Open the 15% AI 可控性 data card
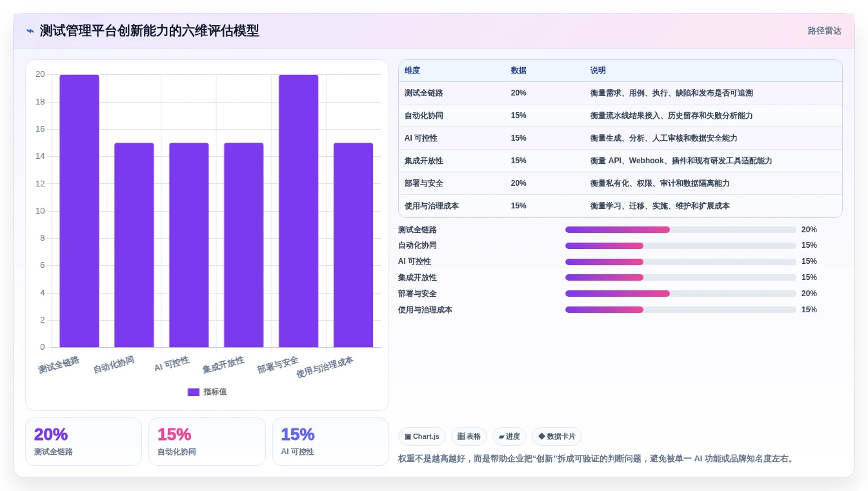 330,441
